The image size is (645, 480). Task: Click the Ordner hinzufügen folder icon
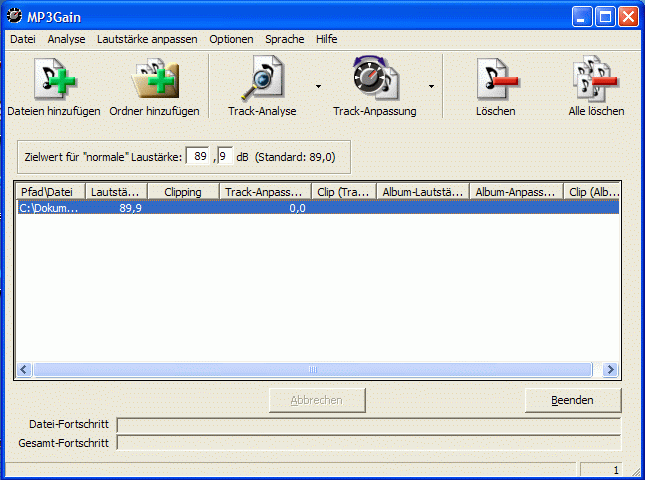tap(155, 79)
